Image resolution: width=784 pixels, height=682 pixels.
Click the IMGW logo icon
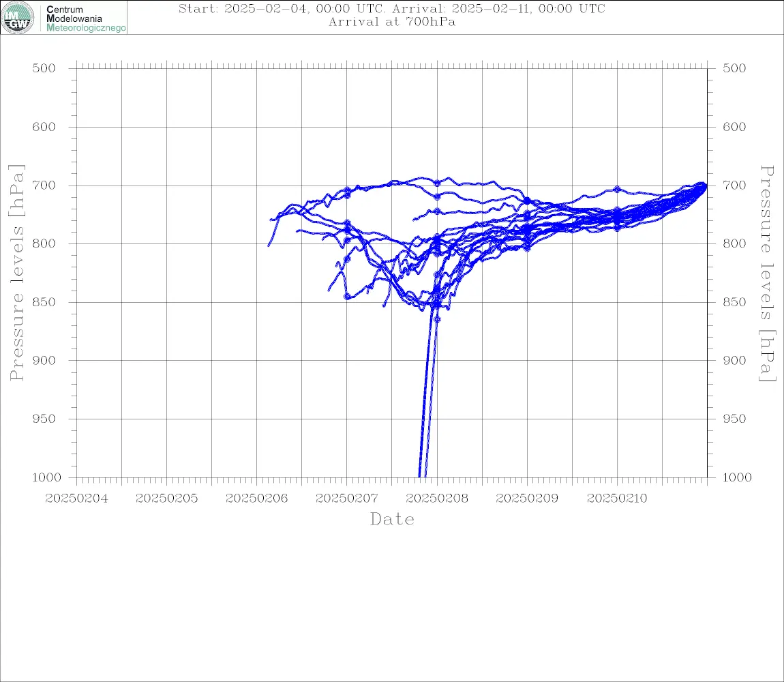[x=18, y=18]
